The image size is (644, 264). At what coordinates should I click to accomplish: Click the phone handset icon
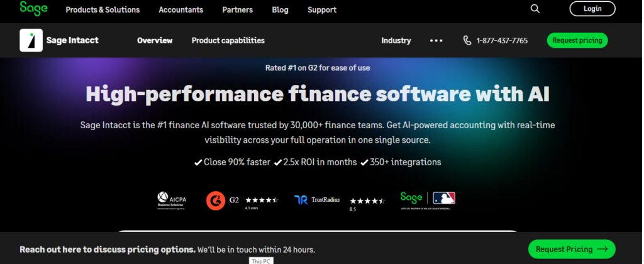click(x=467, y=40)
